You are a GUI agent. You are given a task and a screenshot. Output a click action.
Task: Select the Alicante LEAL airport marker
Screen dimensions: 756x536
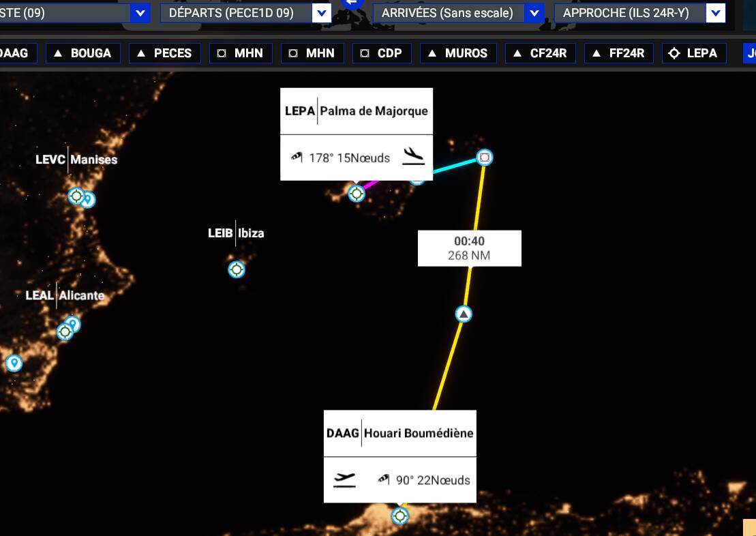click(65, 332)
